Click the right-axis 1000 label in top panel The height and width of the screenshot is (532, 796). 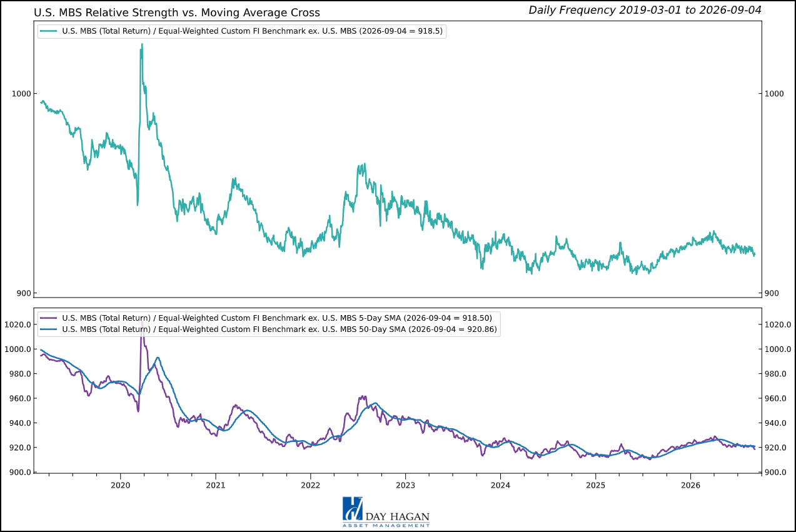[x=775, y=94]
